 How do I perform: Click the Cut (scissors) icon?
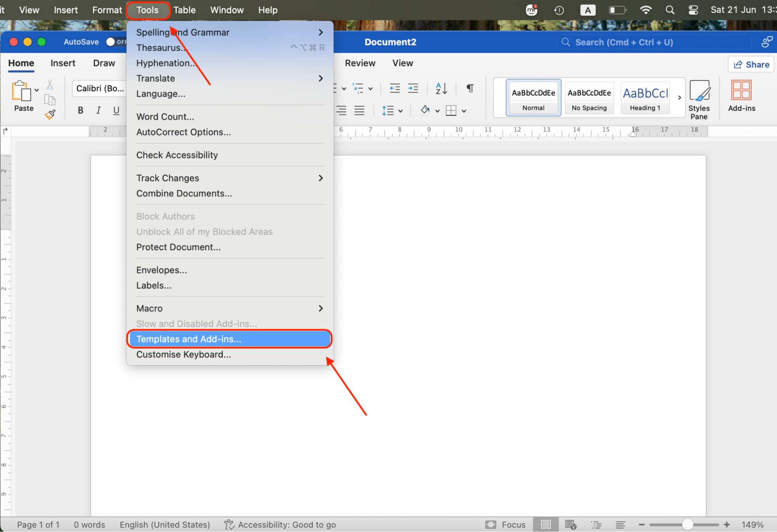pos(50,85)
